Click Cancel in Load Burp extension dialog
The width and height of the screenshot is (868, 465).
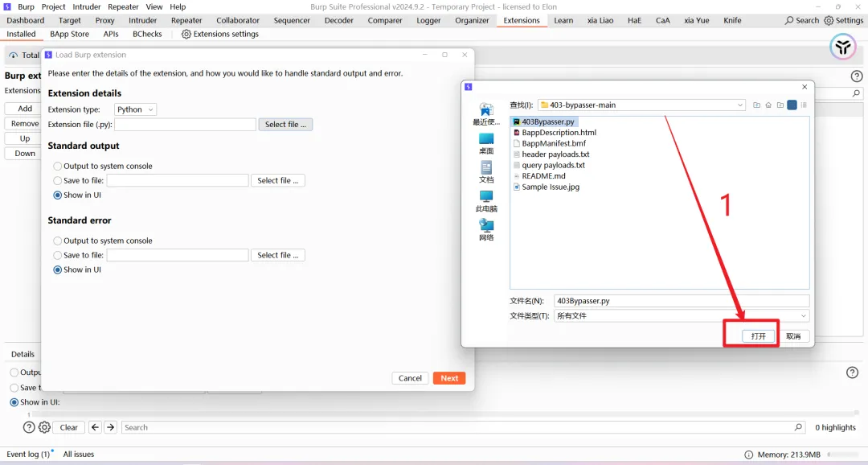tap(410, 378)
